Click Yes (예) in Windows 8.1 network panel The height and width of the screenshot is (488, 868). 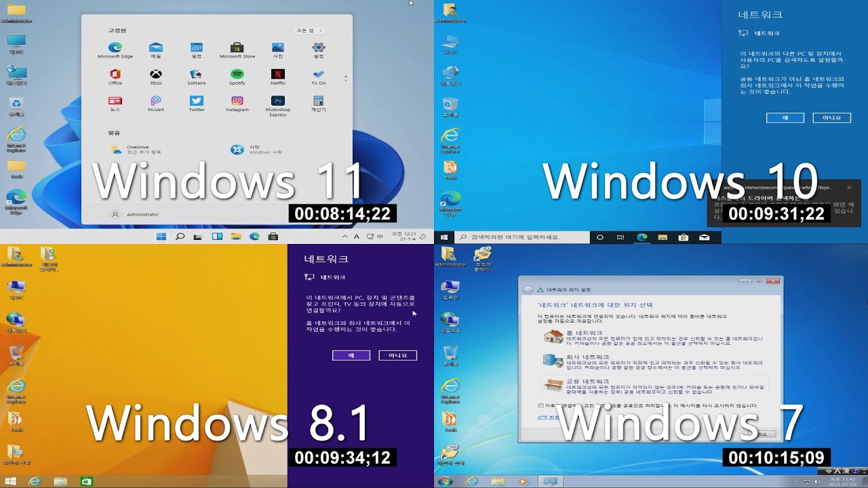tap(351, 355)
